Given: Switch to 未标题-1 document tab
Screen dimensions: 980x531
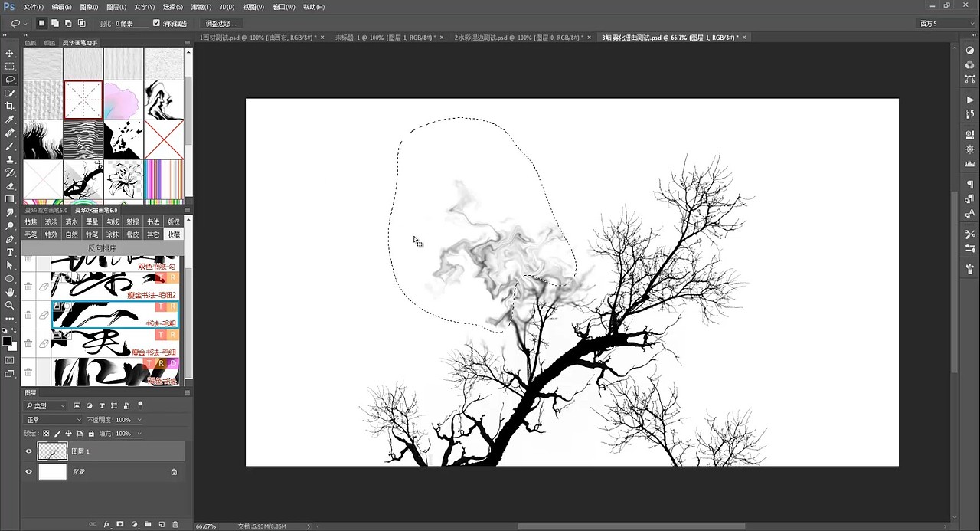Looking at the screenshot, I should pyautogui.click(x=385, y=37).
